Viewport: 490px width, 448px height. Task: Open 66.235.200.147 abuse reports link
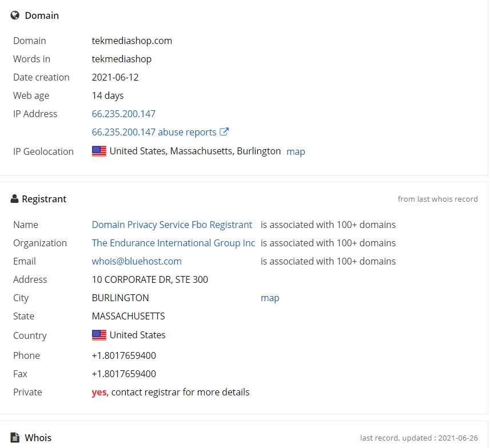pos(154,132)
